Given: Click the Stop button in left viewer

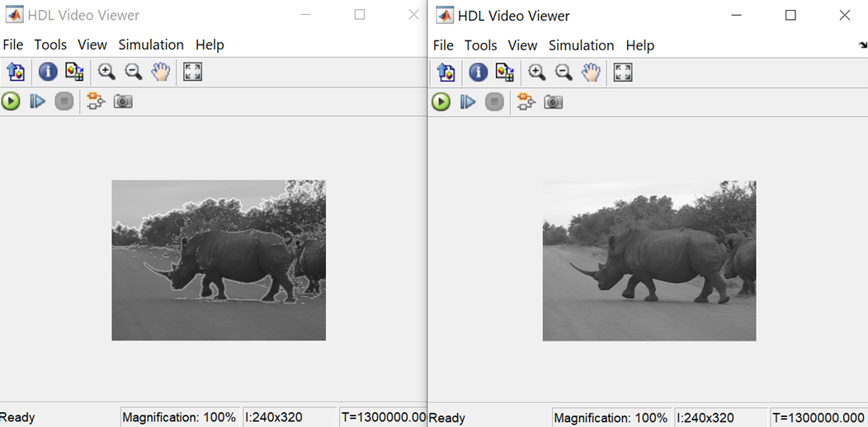Looking at the screenshot, I should 64,101.
